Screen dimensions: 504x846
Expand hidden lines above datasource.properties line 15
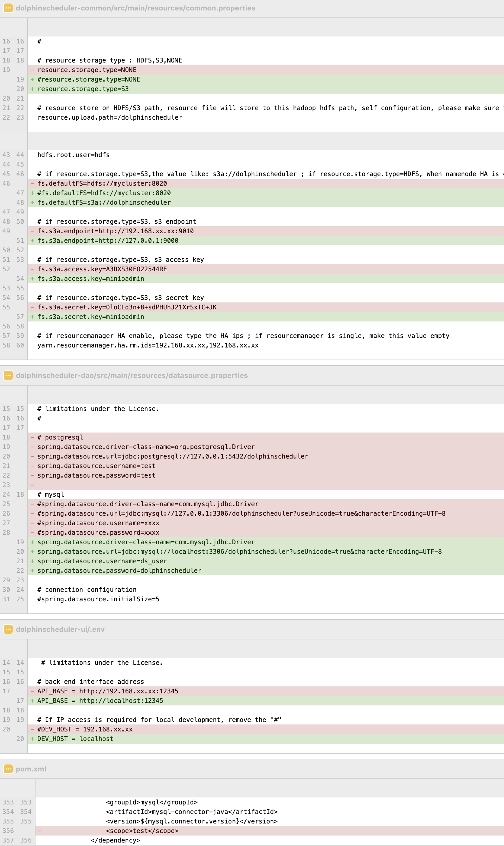pos(252,395)
